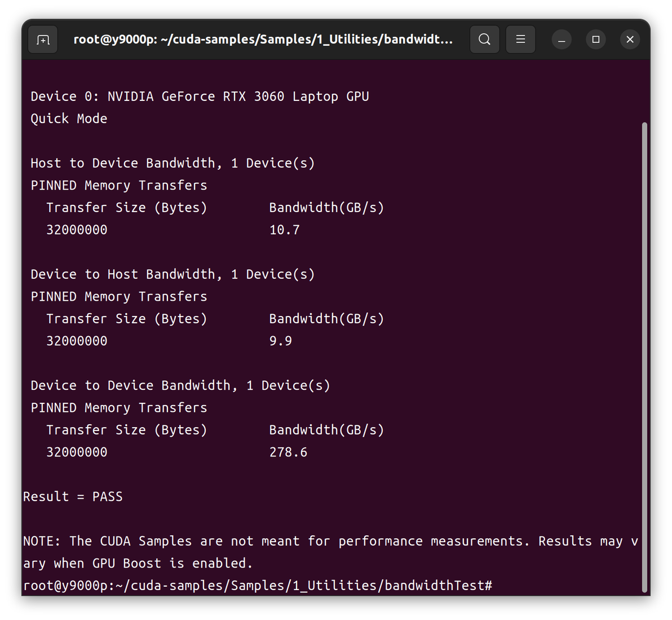Click 'Bandwidth(GB/s)' header above 9.9
The height and width of the screenshot is (620, 672).
pos(326,319)
